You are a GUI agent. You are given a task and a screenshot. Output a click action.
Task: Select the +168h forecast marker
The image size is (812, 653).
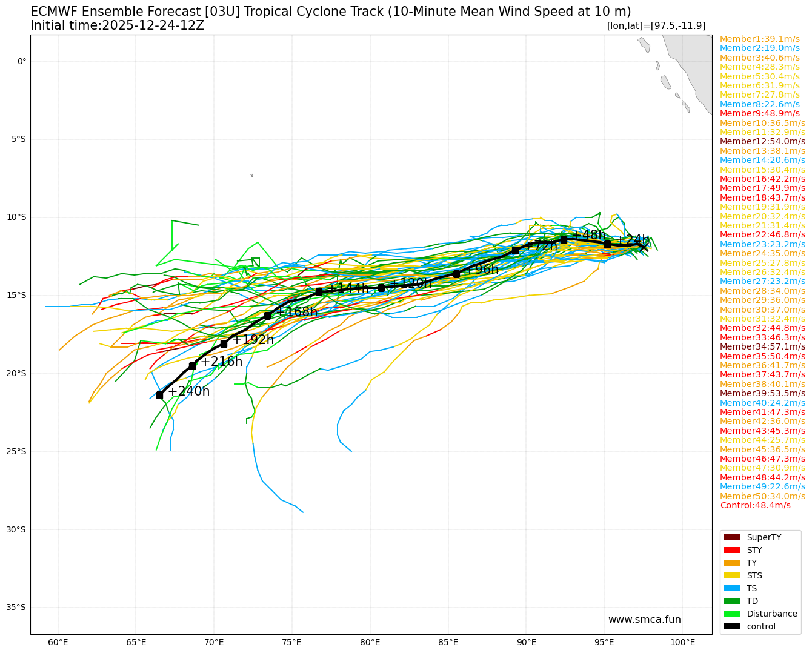pyautogui.click(x=267, y=315)
